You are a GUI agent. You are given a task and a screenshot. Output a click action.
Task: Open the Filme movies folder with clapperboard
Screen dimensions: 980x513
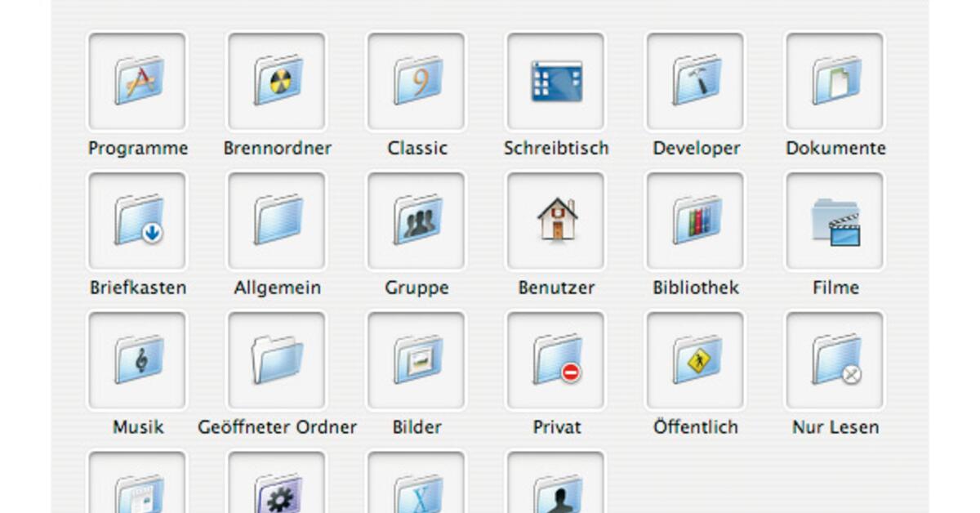pyautogui.click(x=835, y=221)
